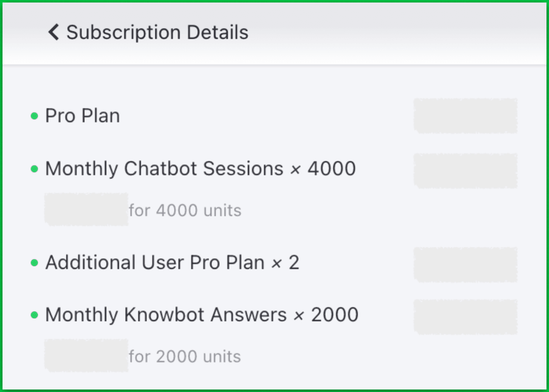Screen dimensions: 549x392
Task: Select the Monthly Knowbot Answers item name
Action: tap(166, 315)
